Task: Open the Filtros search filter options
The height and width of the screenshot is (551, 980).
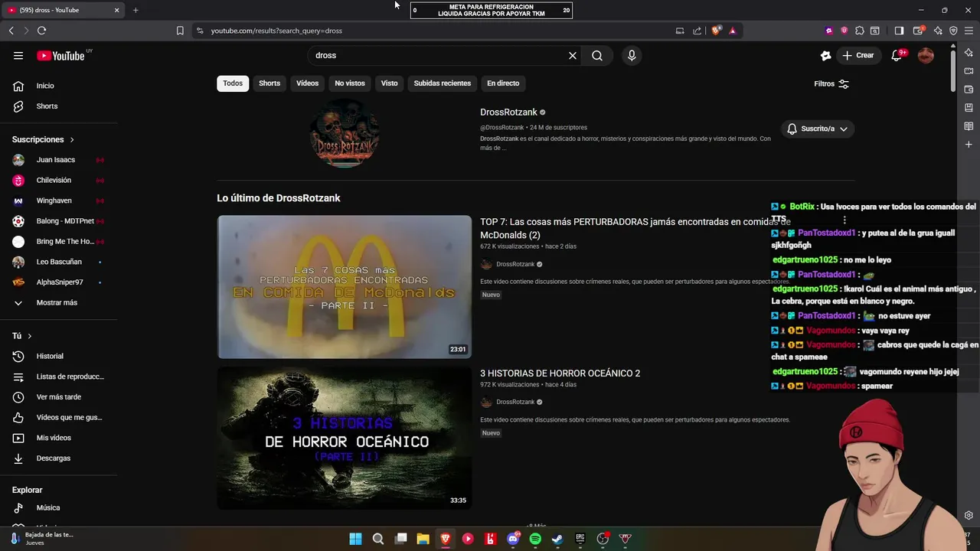Action: click(x=831, y=83)
